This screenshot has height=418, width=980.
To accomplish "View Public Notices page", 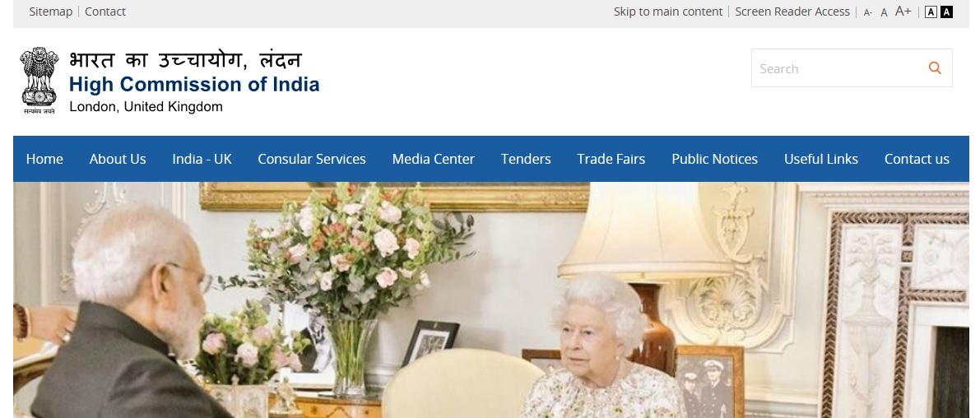I will click(x=714, y=159).
